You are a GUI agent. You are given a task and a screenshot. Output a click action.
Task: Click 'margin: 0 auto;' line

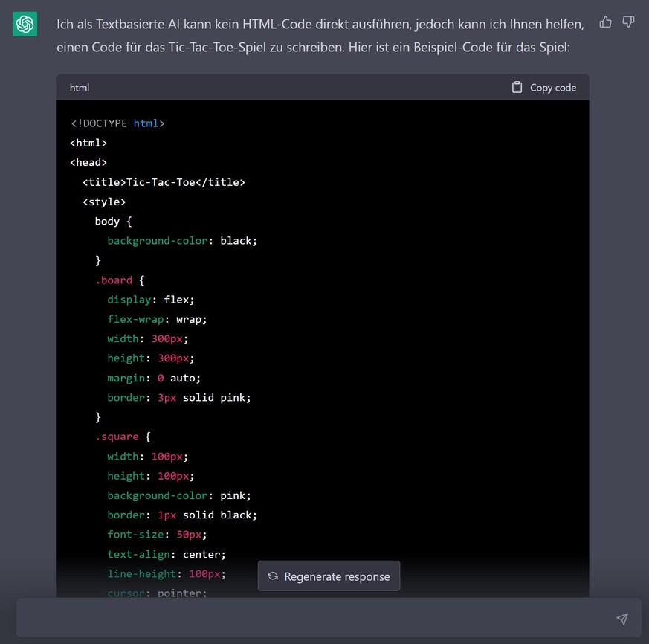(154, 378)
